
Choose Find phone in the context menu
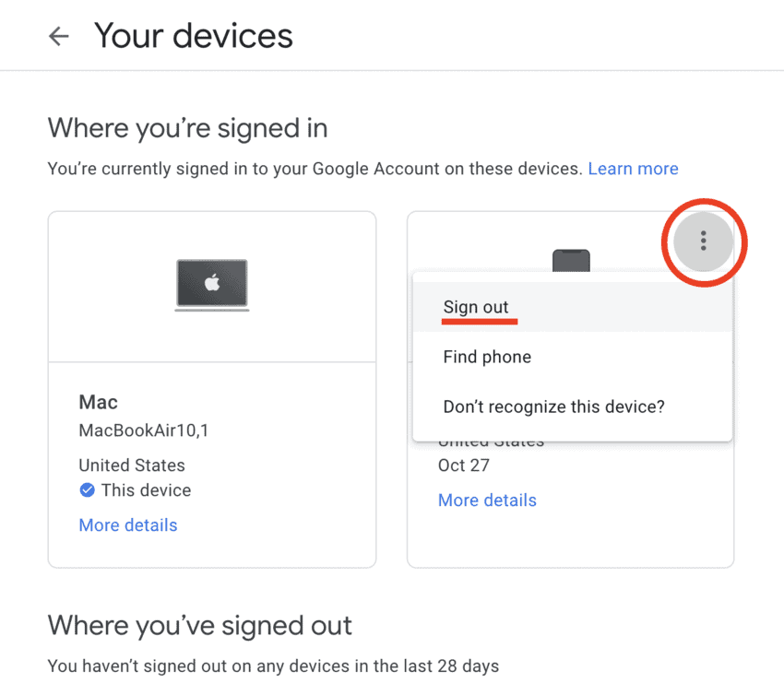point(486,357)
